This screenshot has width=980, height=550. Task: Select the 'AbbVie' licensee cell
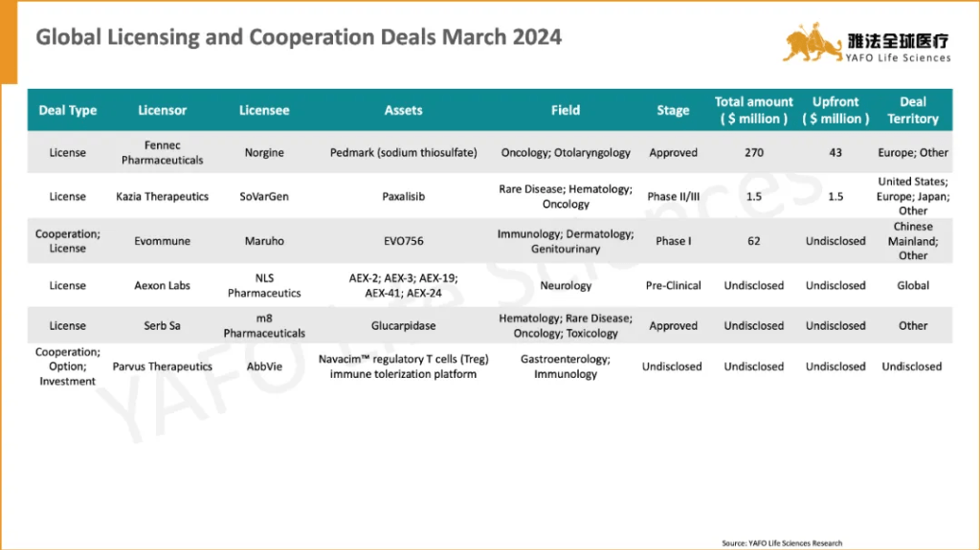(x=264, y=366)
